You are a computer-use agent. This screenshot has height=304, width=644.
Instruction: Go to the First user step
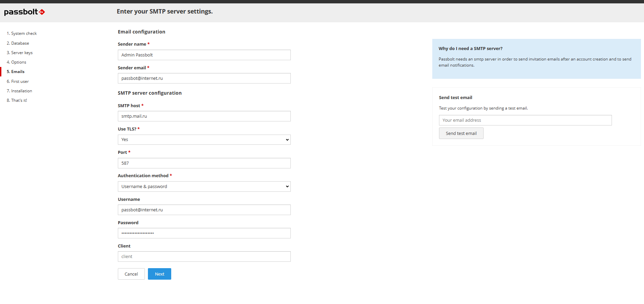click(x=18, y=81)
